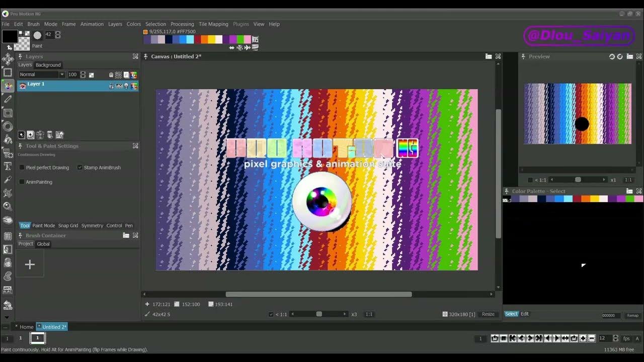This screenshot has width=644, height=362.
Task: Select the Move/transform tool in the toolbar
Action: pos(8,59)
